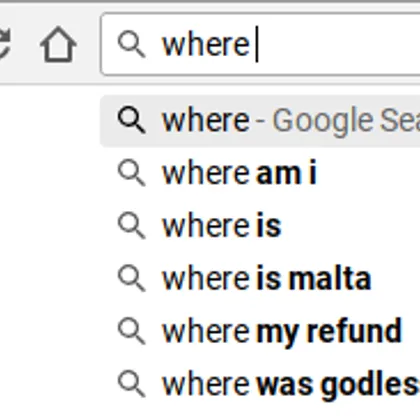The image size is (420, 420).
Task: Click the bold magnifier icon in highlighted suggestion
Action: pos(131,120)
